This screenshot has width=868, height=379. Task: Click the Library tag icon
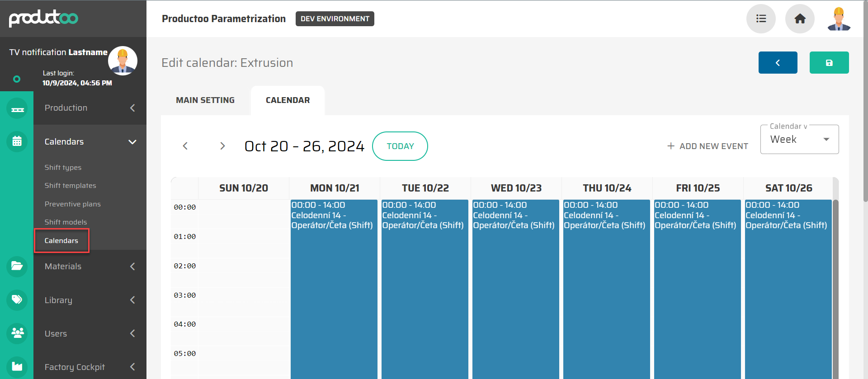17,299
